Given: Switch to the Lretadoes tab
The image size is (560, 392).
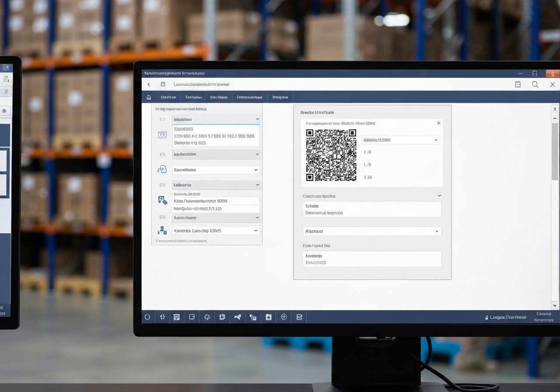Looking at the screenshot, I should tap(193, 97).
